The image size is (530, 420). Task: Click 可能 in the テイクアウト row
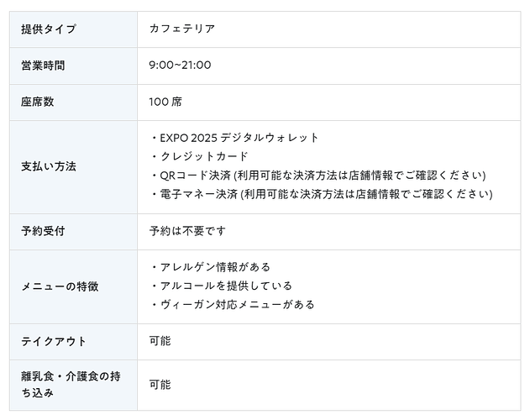coord(160,342)
